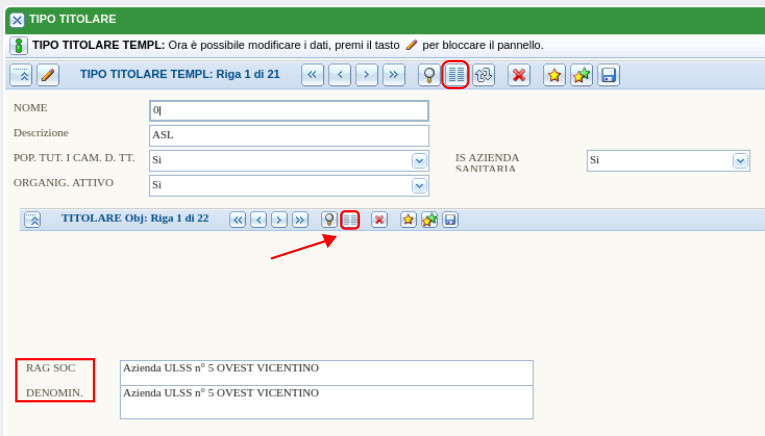Click the NOME input field

pos(288,111)
